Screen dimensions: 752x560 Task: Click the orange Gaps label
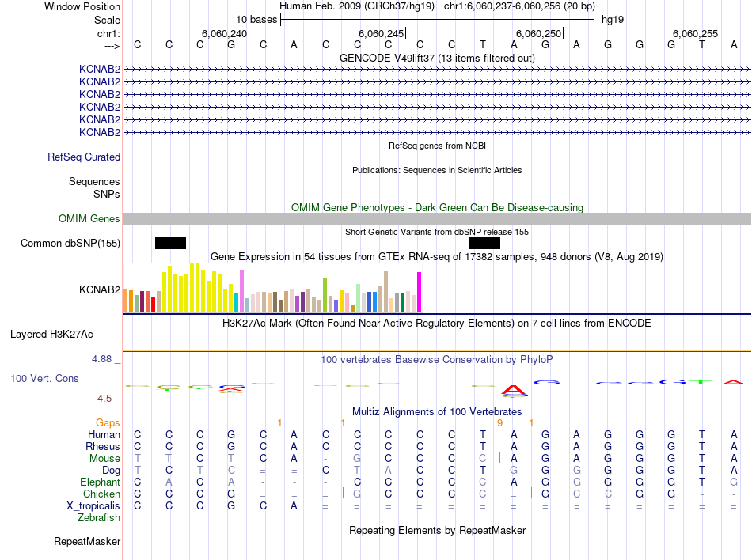coord(108,423)
